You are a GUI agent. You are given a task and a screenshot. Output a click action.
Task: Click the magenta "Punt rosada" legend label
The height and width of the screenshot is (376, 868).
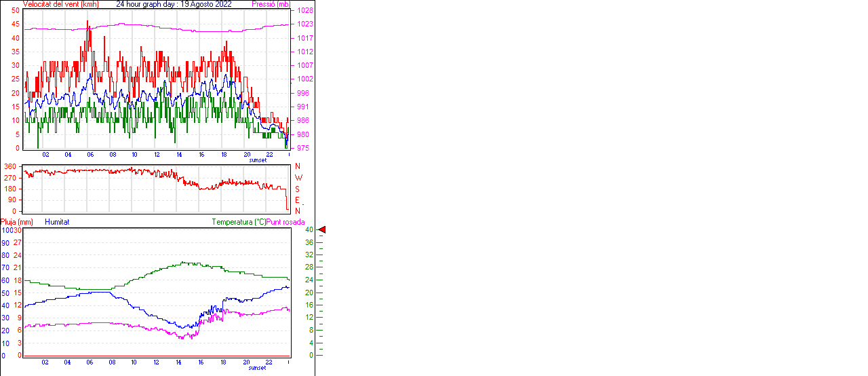pos(285,222)
